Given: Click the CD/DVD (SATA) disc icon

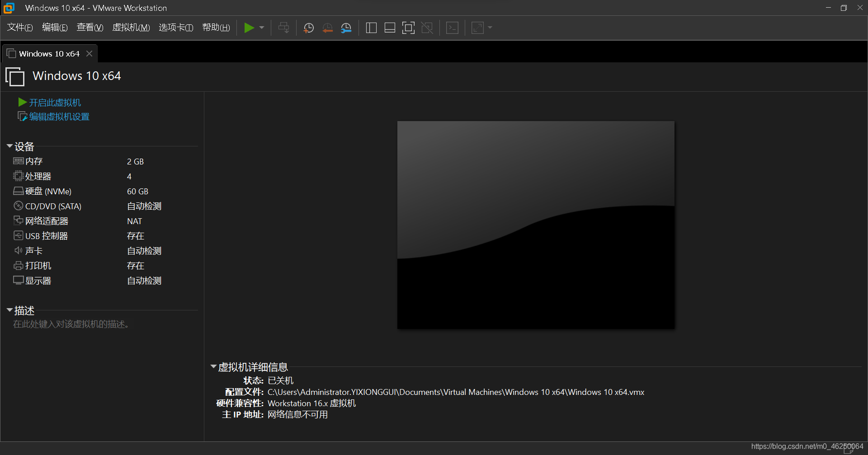Looking at the screenshot, I should (18, 206).
